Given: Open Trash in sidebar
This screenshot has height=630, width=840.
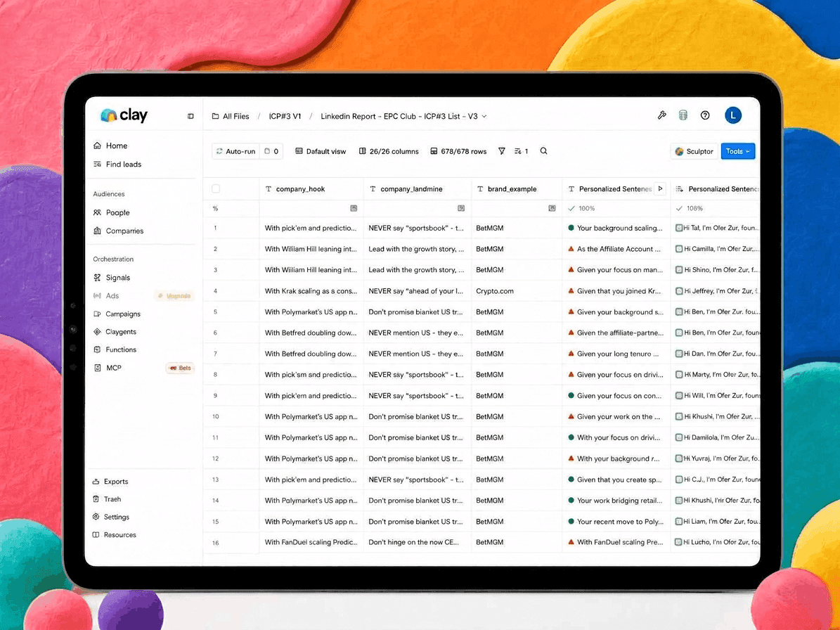Looking at the screenshot, I should click(107, 499).
